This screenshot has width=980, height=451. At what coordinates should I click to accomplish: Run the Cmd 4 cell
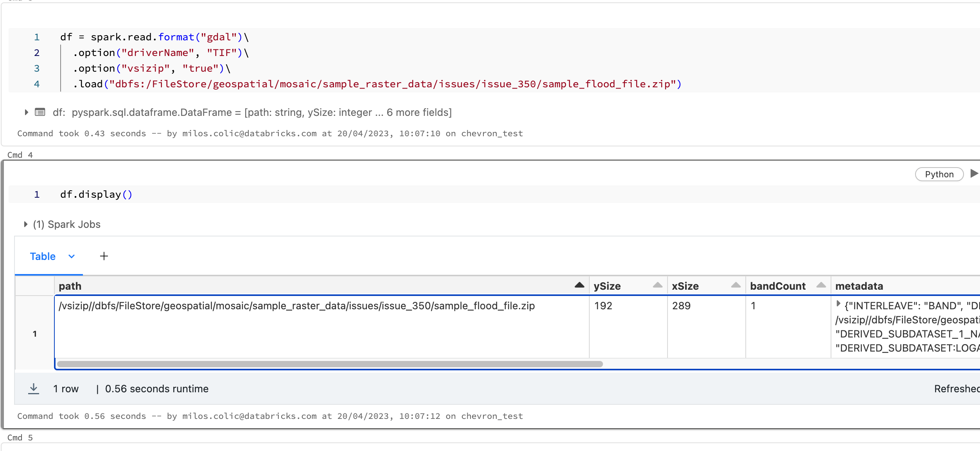974,173
